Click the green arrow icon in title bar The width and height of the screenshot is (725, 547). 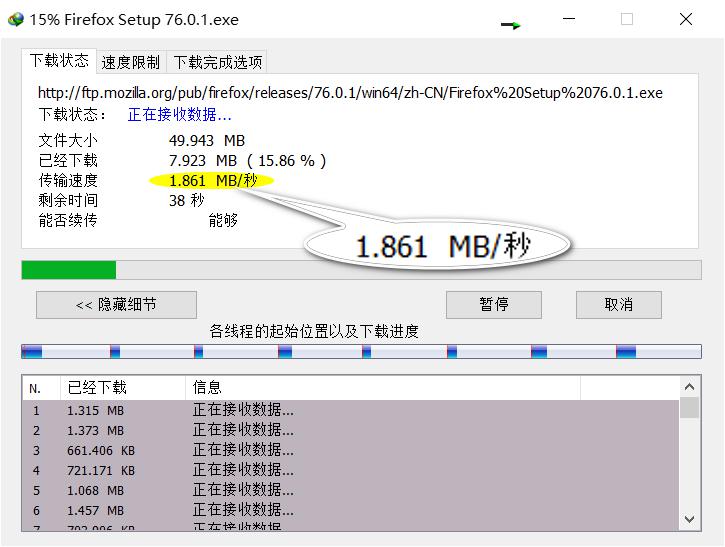[511, 25]
